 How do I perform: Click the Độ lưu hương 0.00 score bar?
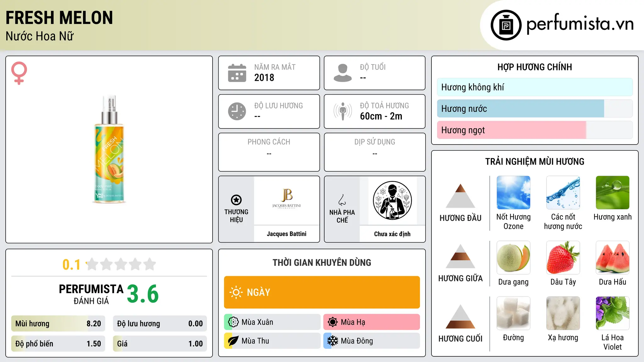click(x=160, y=324)
